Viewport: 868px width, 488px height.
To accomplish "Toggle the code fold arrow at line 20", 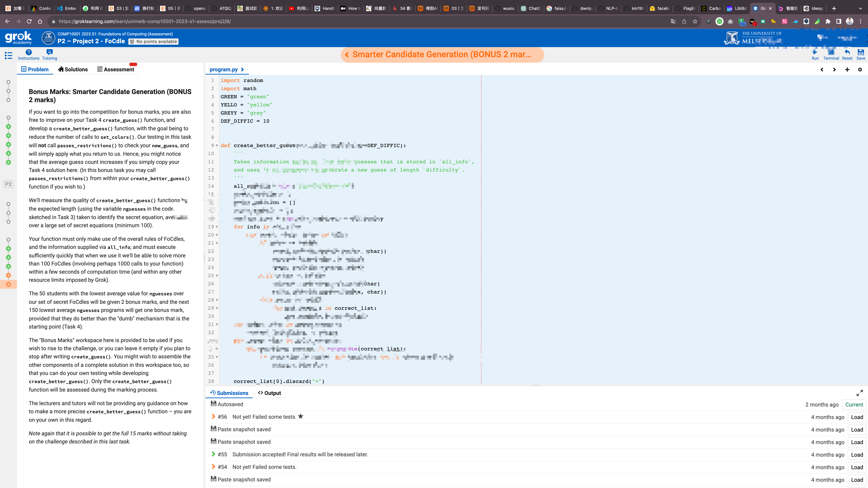I will [217, 235].
